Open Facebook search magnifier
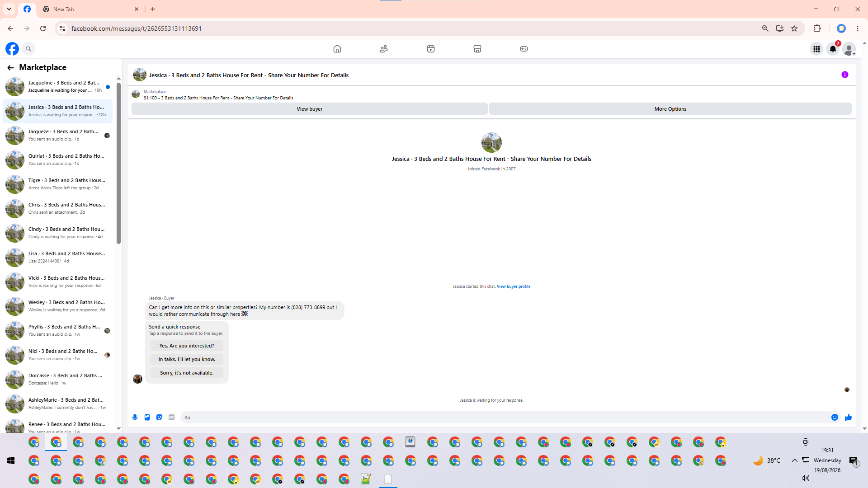The image size is (868, 488). click(28, 49)
